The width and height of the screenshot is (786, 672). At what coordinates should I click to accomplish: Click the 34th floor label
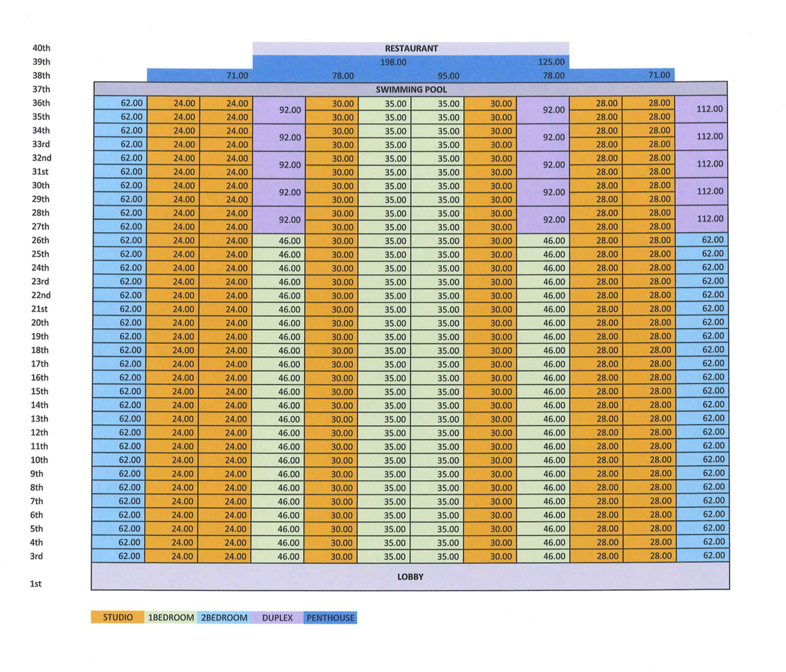tap(41, 130)
